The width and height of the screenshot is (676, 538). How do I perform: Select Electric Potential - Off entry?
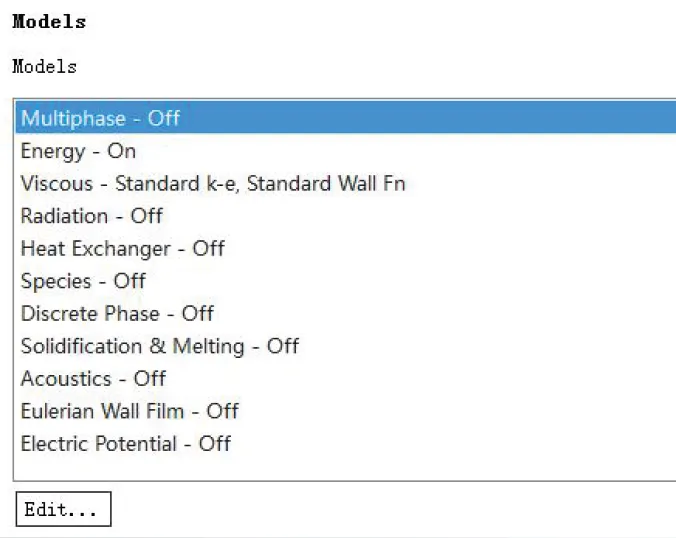pyautogui.click(x=125, y=444)
